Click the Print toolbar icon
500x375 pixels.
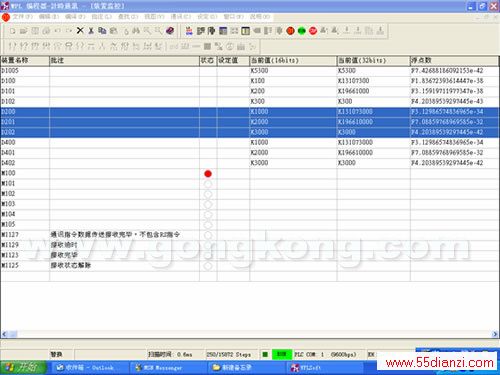click(46, 31)
